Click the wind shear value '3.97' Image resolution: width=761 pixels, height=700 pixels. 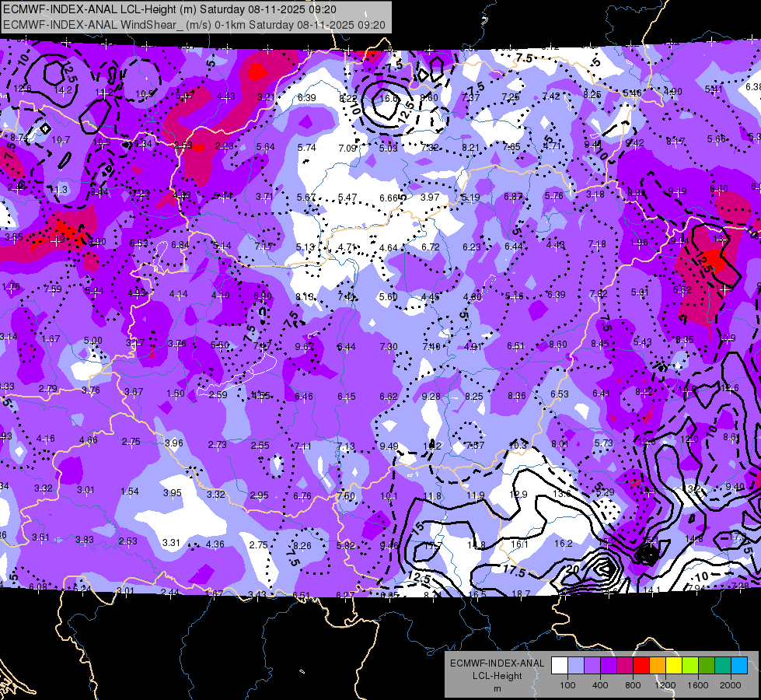[430, 198]
